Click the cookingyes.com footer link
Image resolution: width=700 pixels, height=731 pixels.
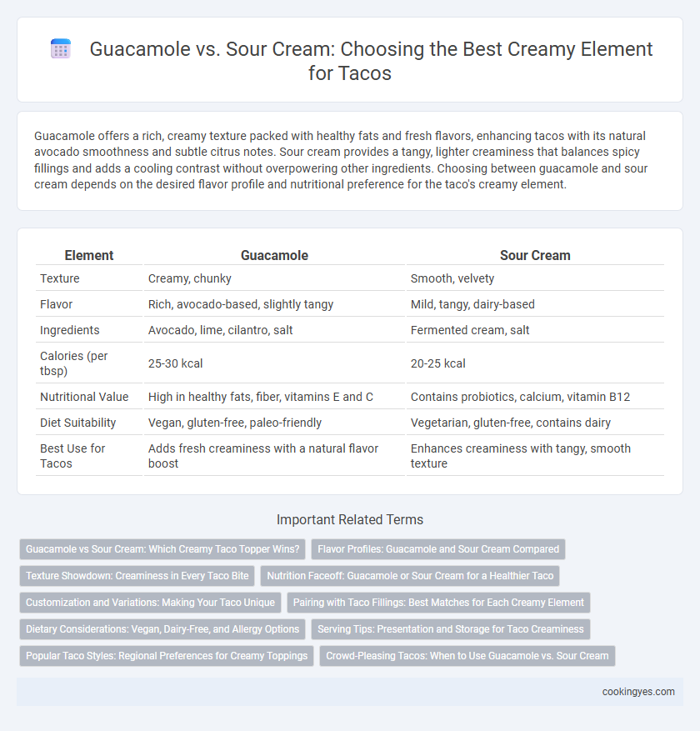click(x=638, y=692)
